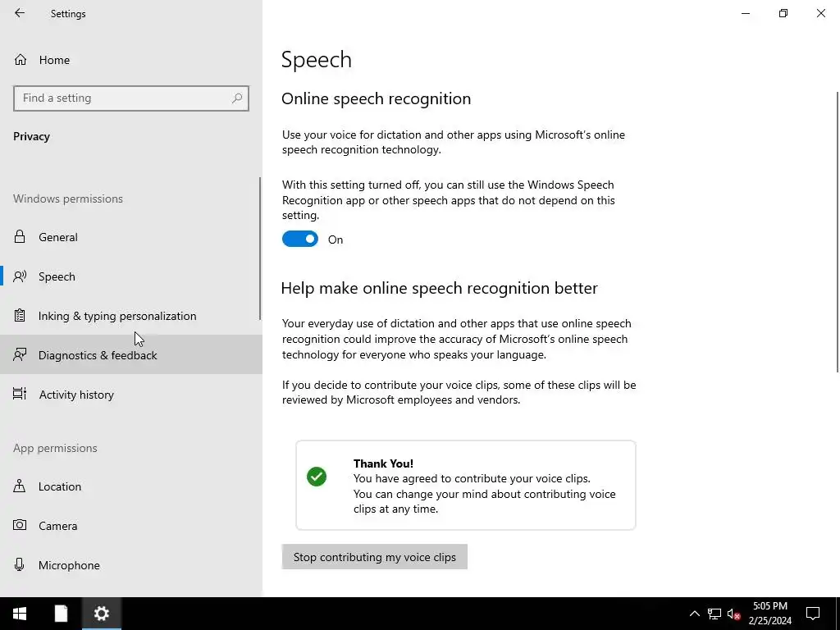Open Diagnostics & feedback settings

(x=131, y=354)
